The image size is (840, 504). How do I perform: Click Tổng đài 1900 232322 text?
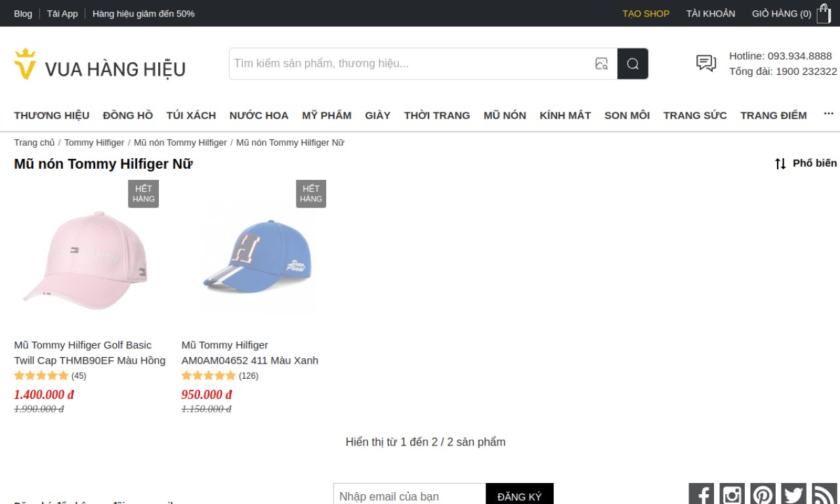pos(783,72)
